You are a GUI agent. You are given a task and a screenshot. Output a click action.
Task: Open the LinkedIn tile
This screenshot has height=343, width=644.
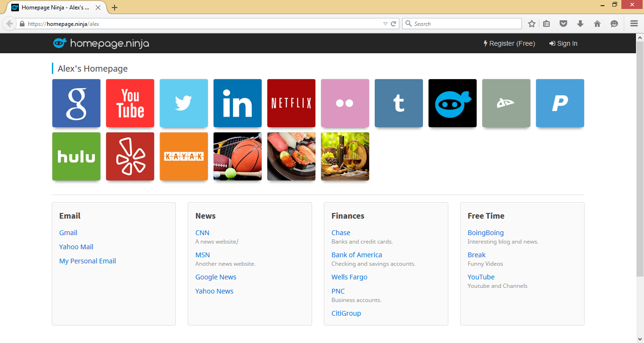pyautogui.click(x=238, y=103)
